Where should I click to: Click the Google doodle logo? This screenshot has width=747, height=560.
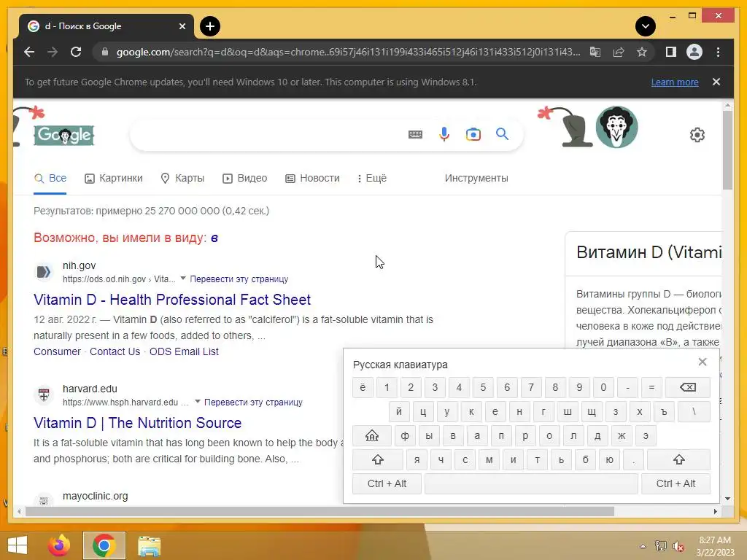pos(64,135)
